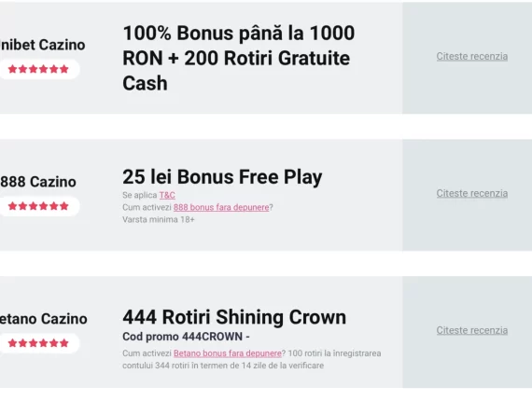This screenshot has height=401, width=532.
Task: Select the 888 Cazino name heading
Action: pos(38,182)
